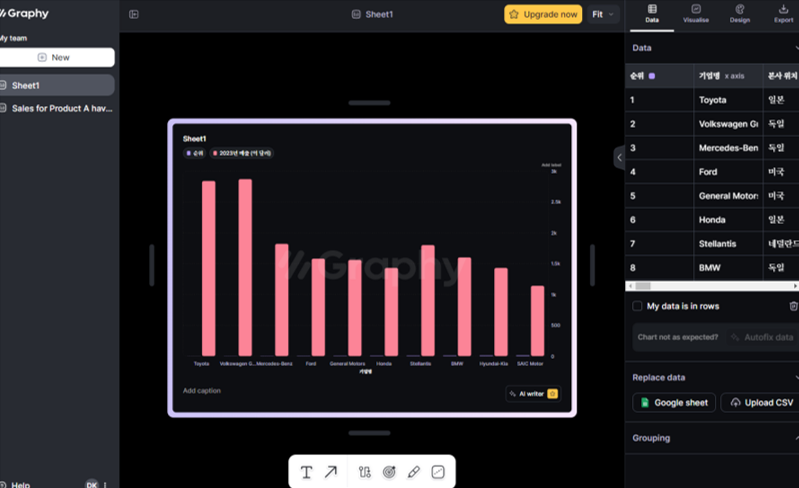This screenshot has width=799, height=488.
Task: Click the Upgrade now button
Action: tap(543, 14)
